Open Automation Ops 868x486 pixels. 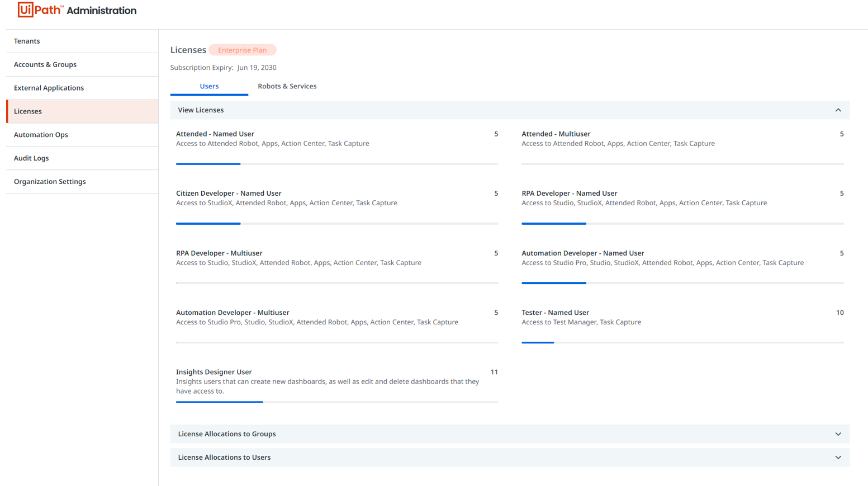pos(82,135)
